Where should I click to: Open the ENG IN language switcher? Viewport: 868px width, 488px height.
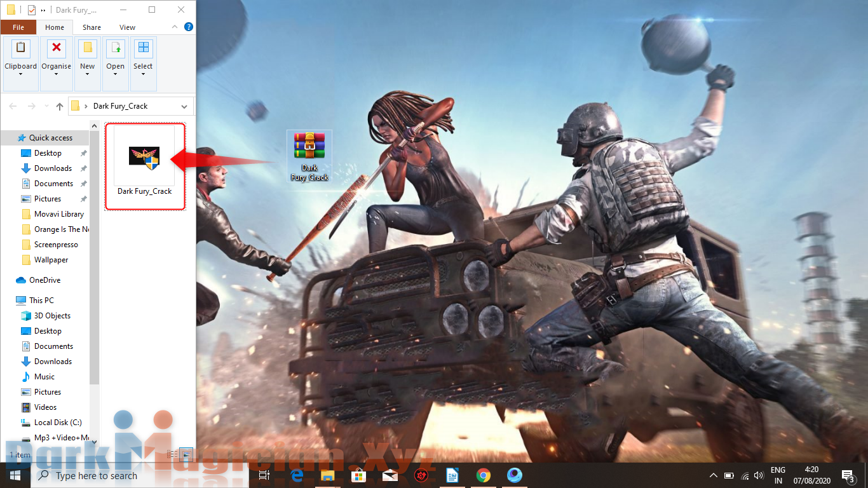[x=778, y=475]
